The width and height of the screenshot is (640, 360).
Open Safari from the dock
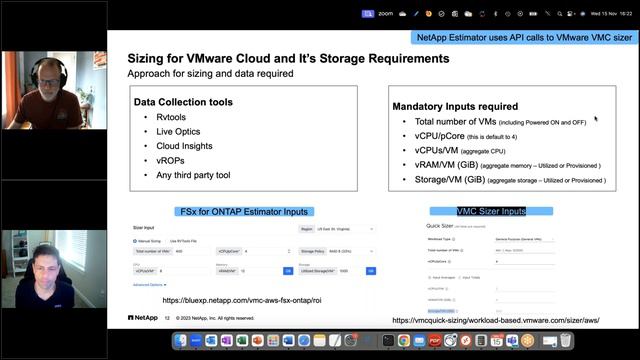click(304, 341)
